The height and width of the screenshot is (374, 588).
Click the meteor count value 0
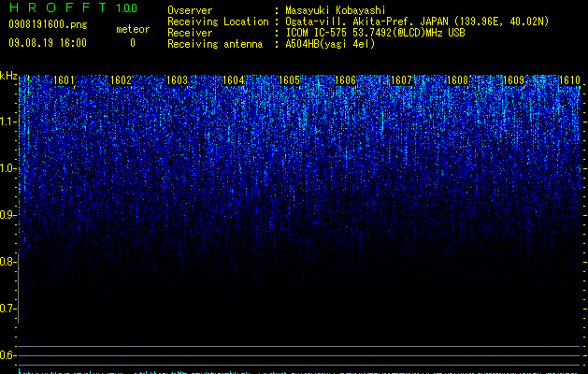pyautogui.click(x=133, y=43)
